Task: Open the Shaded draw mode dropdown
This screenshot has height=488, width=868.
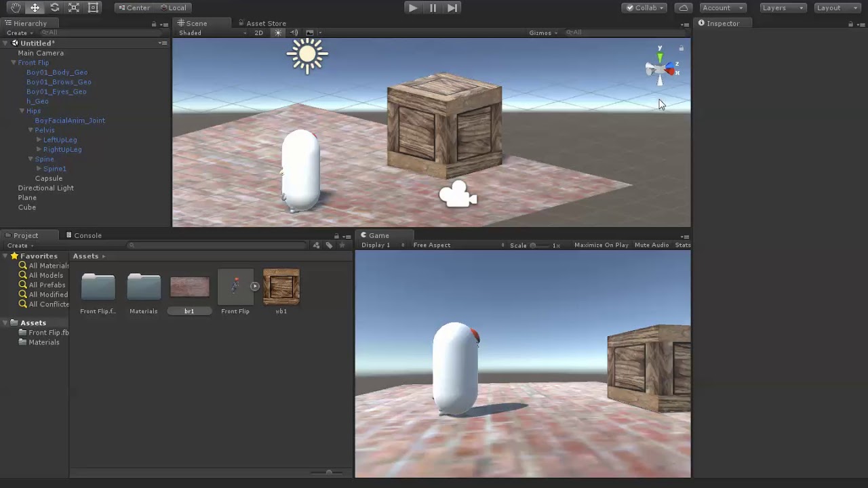Action: point(212,33)
